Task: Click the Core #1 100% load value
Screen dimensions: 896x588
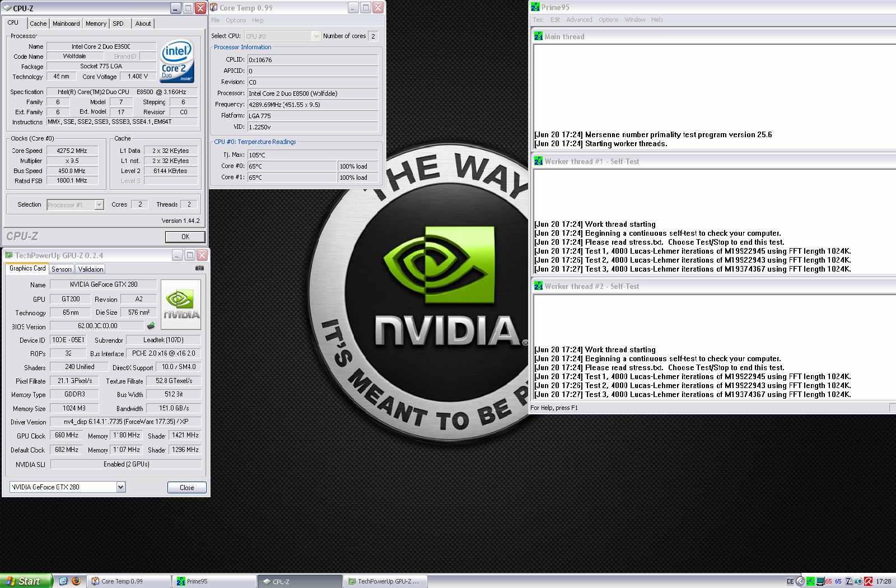Action: pyautogui.click(x=358, y=178)
